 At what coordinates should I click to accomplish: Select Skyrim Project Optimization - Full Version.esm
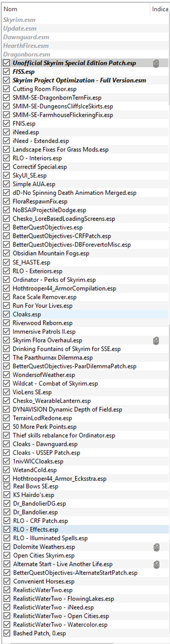[79, 80]
